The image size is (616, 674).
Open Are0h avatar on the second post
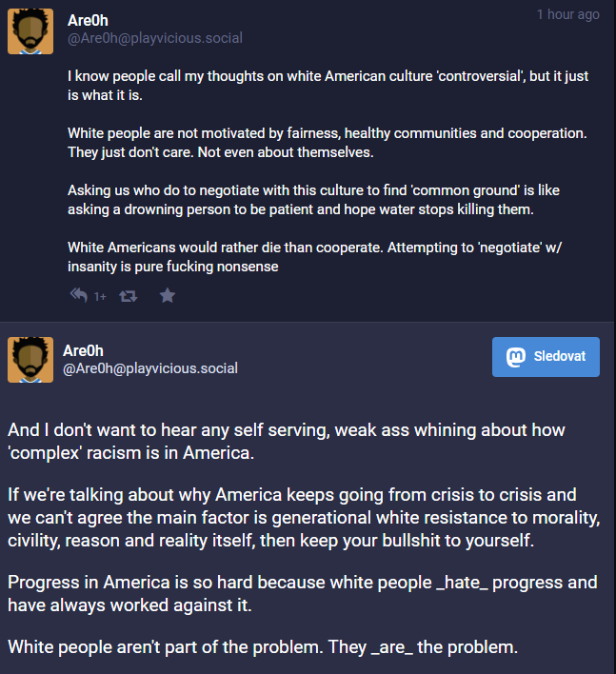point(30,360)
